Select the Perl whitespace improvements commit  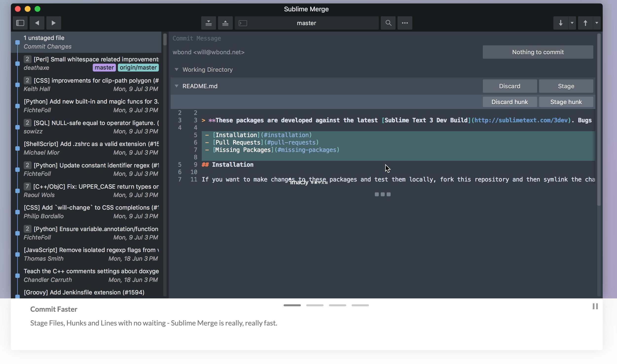tap(86, 63)
